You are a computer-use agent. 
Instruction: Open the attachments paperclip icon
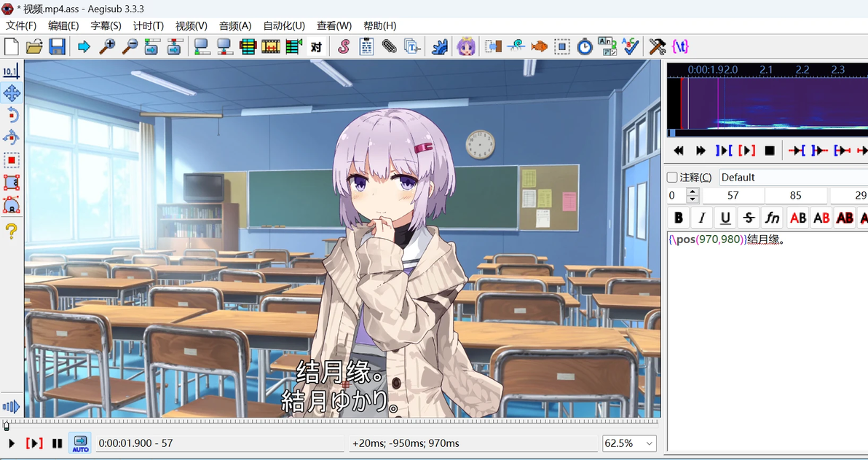(x=389, y=47)
